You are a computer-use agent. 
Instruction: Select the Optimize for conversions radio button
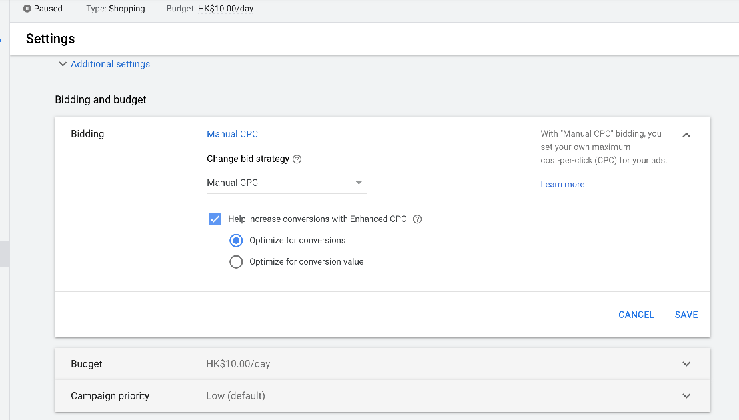[236, 240]
